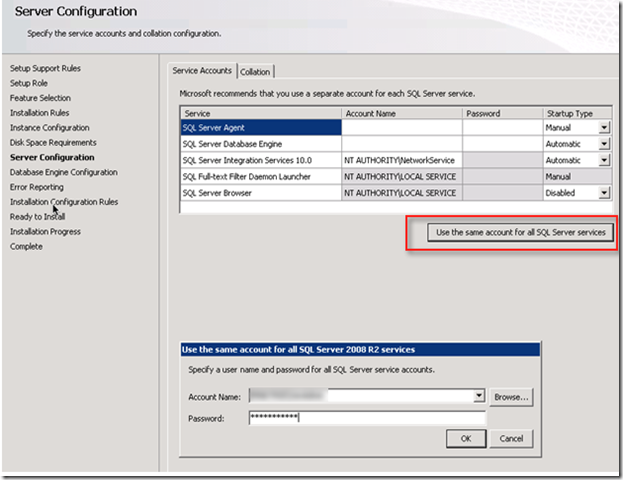
Task: Select the SQL Server Browser row
Action: click(261, 193)
